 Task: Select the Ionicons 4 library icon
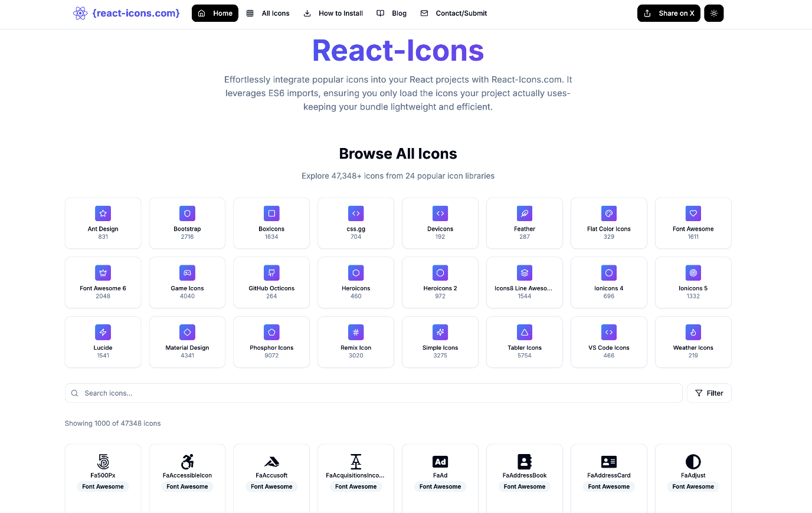pos(609,273)
